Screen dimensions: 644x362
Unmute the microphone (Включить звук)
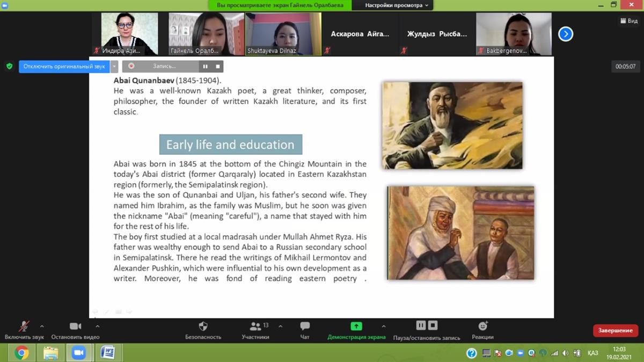(24, 327)
